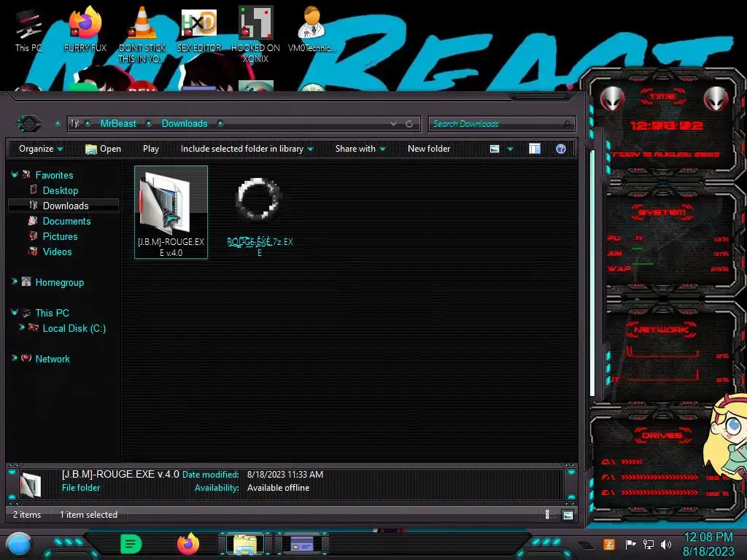Click "2 items" in status bar
This screenshot has width=747, height=560.
pos(27,515)
